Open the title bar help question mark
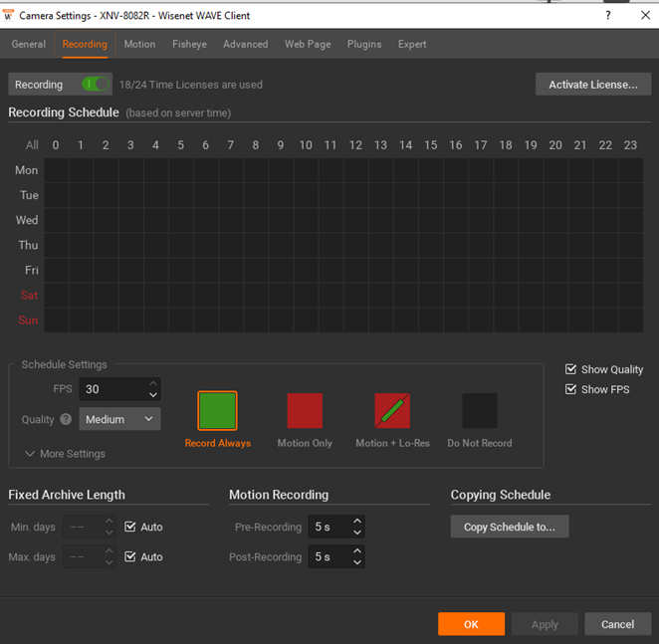The image size is (659, 644). point(607,16)
